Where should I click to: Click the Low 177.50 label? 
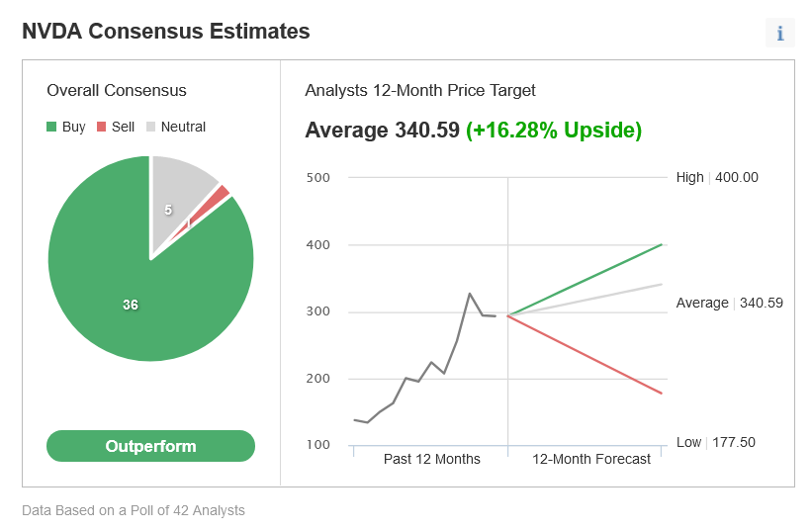716,443
